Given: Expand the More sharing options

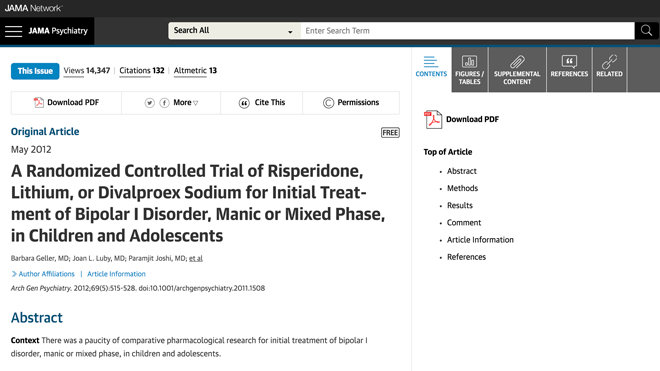Looking at the screenshot, I should pos(186,102).
